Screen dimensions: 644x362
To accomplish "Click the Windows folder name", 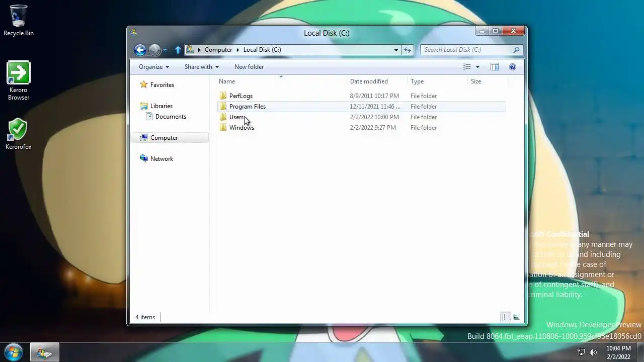I will coord(242,128).
